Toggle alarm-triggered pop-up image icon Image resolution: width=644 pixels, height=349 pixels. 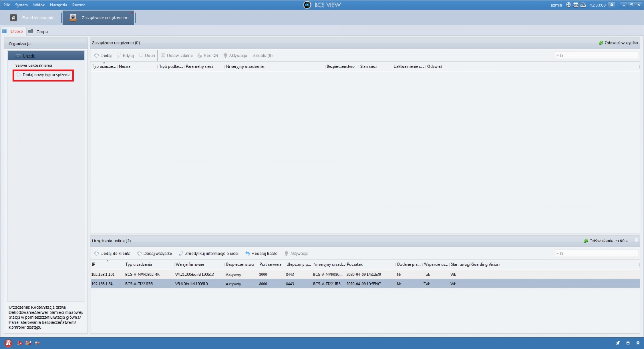(28, 343)
